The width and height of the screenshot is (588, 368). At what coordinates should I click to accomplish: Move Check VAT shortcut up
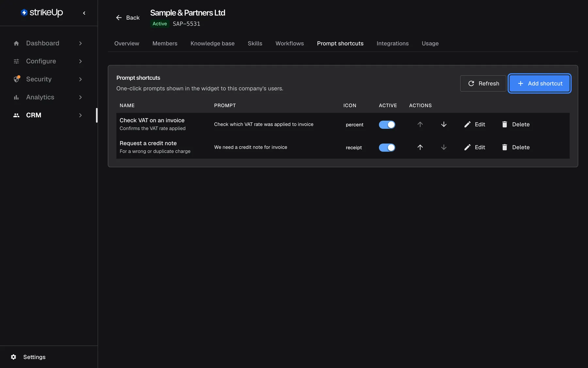tap(420, 124)
